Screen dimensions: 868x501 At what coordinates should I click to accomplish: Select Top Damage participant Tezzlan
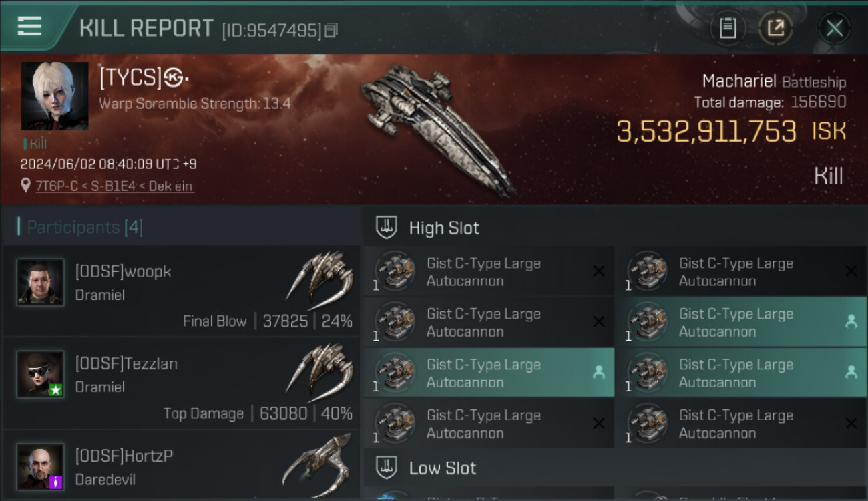[x=182, y=383]
